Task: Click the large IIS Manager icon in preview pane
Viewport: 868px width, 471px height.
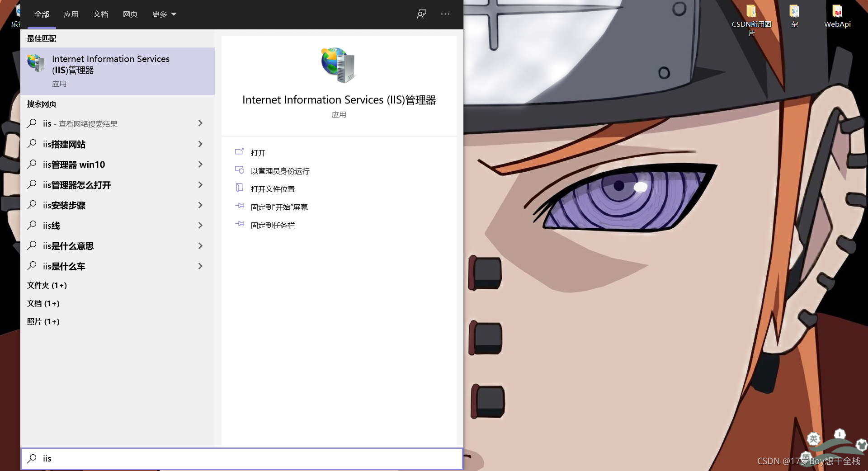Action: tap(339, 65)
